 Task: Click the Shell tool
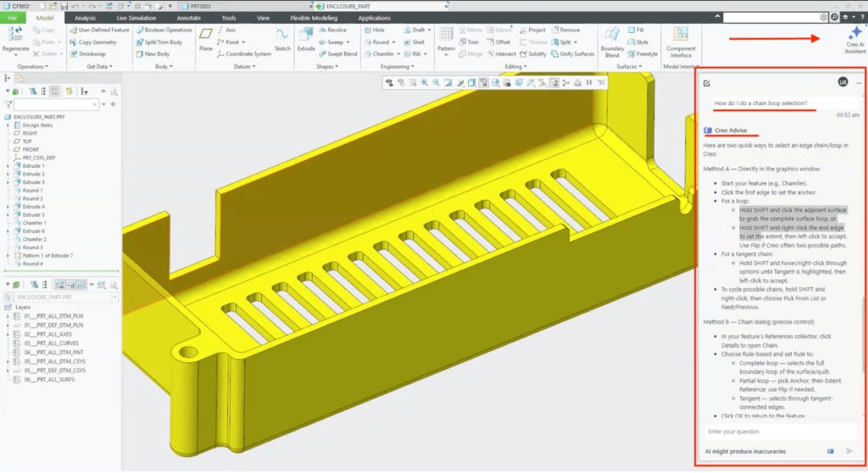tap(414, 42)
